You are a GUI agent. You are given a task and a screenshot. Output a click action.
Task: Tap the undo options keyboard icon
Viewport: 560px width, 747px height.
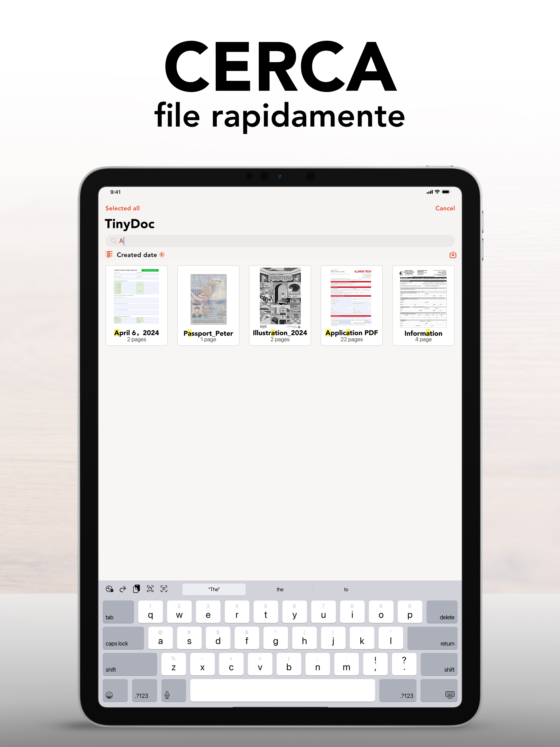[109, 589]
